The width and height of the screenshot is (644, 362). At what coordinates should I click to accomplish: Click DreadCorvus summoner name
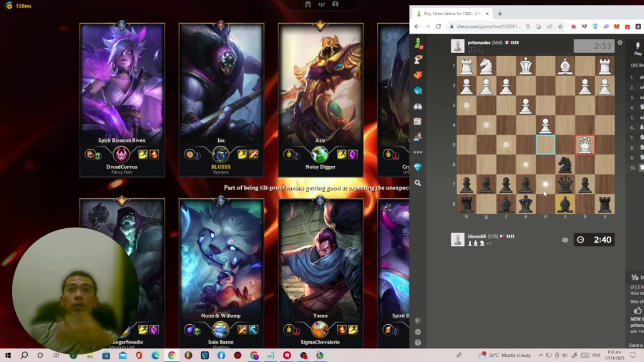pos(122,167)
